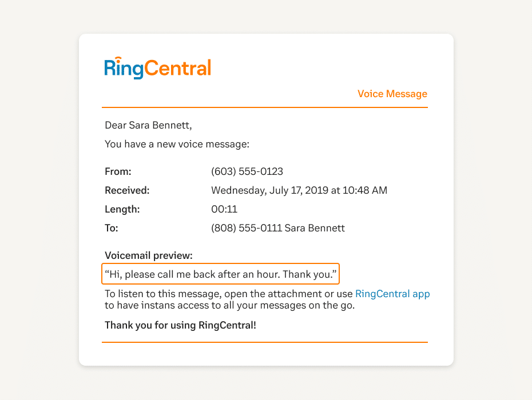Click the recipient number (808) 555-0111
The width and height of the screenshot is (532, 400).
click(x=246, y=228)
